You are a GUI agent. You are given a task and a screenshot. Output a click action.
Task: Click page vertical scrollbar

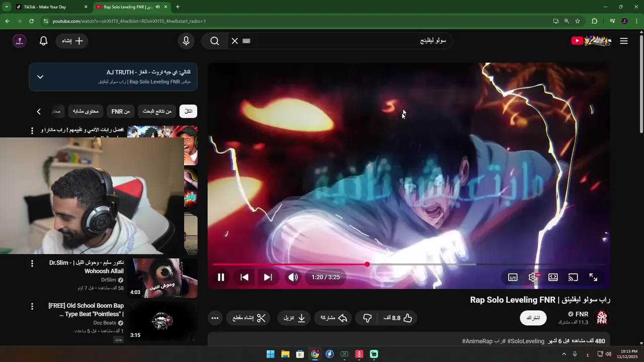tap(641, 83)
